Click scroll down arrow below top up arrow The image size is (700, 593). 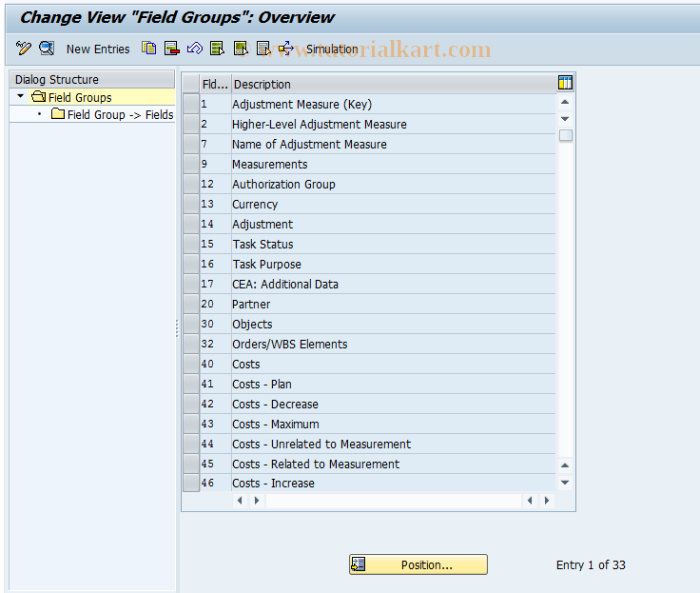pyautogui.click(x=565, y=119)
